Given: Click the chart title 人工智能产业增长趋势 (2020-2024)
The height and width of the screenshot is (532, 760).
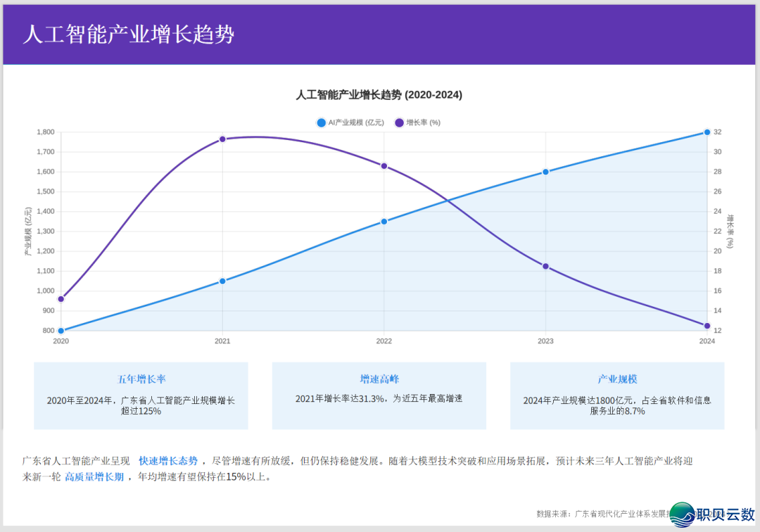Looking at the screenshot, I should (380, 93).
